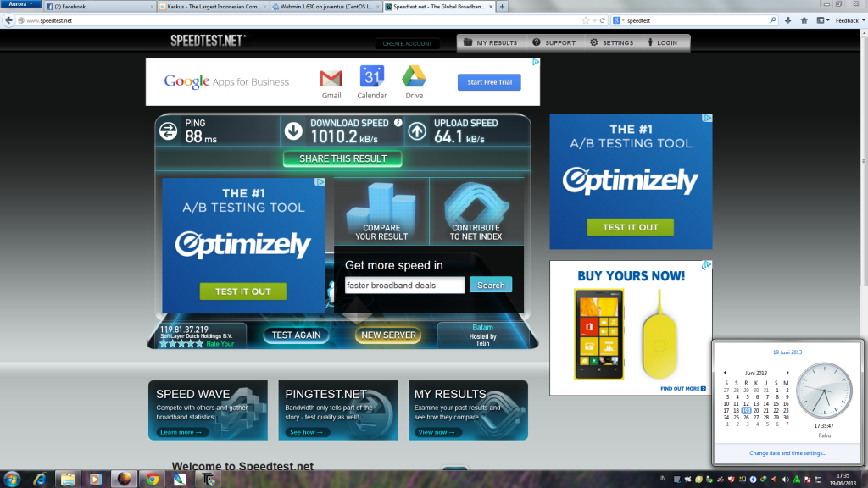Click the Search button beside broadband deals
Viewport: 868px width, 488px height.
click(x=491, y=285)
